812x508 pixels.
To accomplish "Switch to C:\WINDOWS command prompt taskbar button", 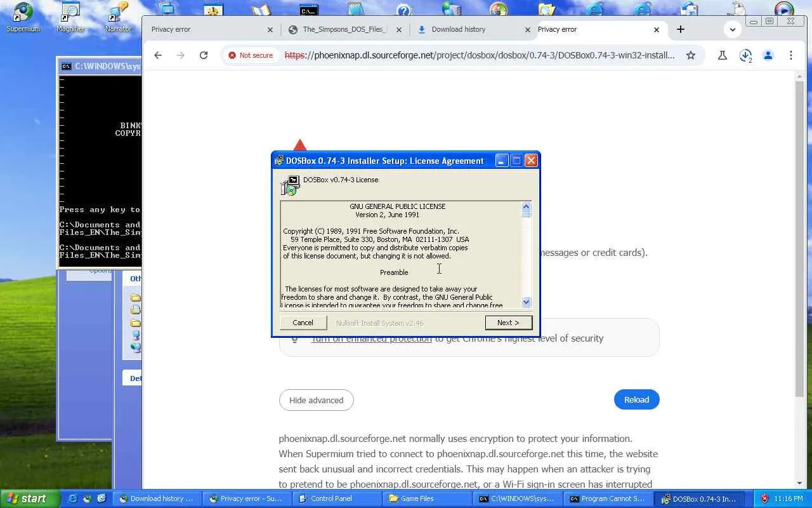I will 517,498.
